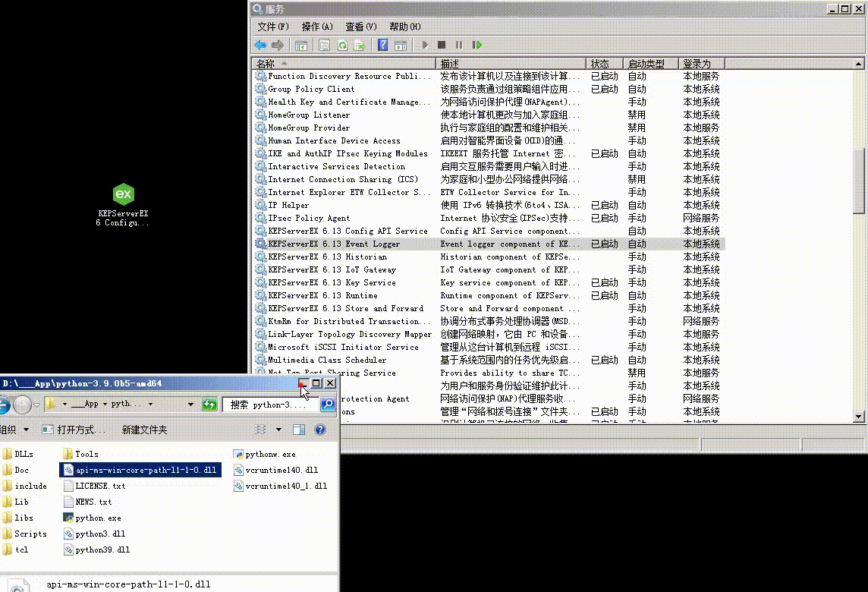Select the pythonw.exe file
This screenshot has width=868, height=592.
265,454
